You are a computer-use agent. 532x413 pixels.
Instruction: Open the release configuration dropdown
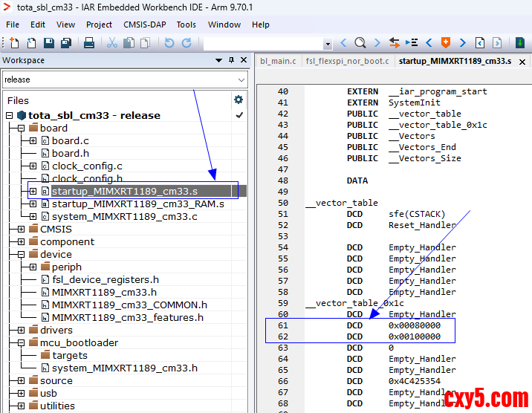click(x=241, y=79)
